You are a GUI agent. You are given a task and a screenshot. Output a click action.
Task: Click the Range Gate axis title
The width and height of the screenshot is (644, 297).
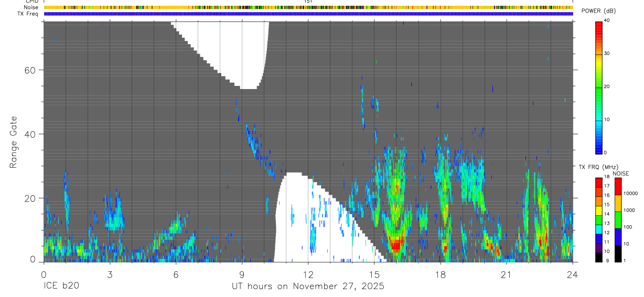(x=14, y=142)
